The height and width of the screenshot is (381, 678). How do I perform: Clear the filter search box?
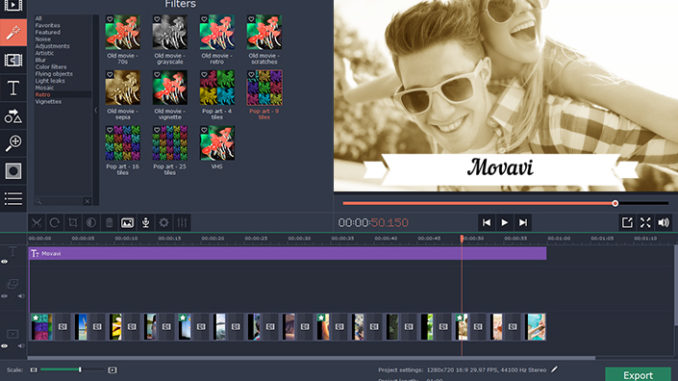[87, 201]
